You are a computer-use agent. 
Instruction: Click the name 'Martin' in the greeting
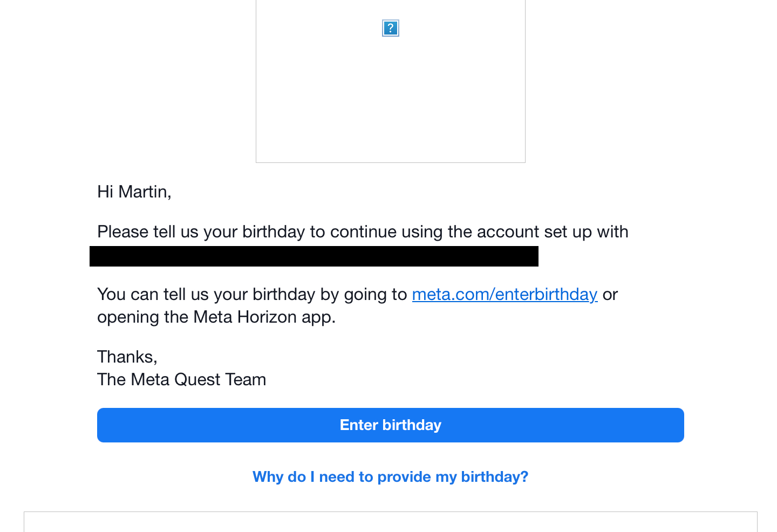point(144,192)
